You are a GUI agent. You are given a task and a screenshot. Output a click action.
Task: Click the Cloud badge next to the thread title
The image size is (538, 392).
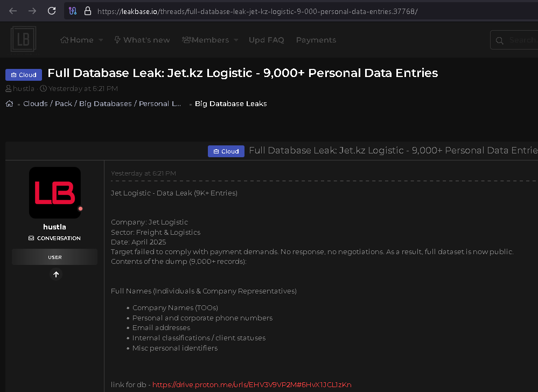23,74
